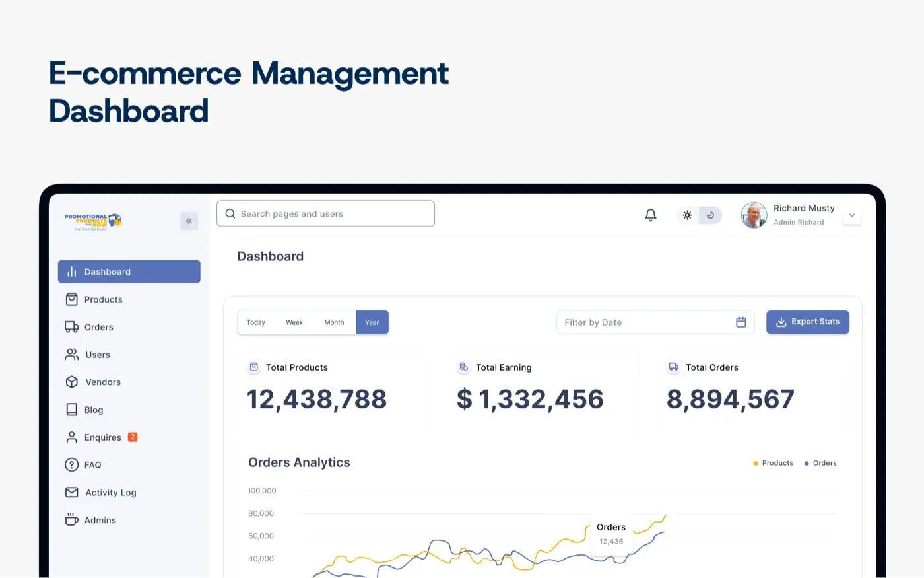The height and width of the screenshot is (578, 924).
Task: Click the Dashboard bar chart icon
Action: (72, 271)
